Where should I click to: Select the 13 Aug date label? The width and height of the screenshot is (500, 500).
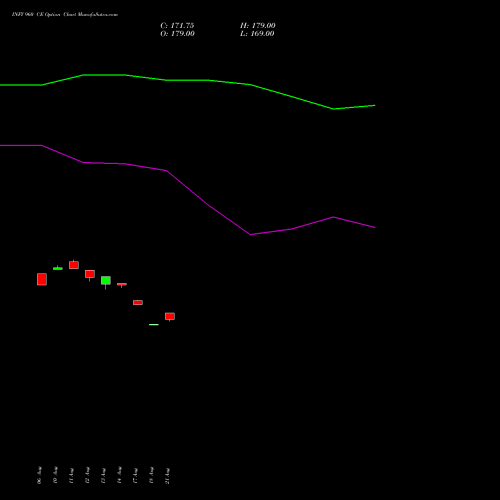point(103,475)
